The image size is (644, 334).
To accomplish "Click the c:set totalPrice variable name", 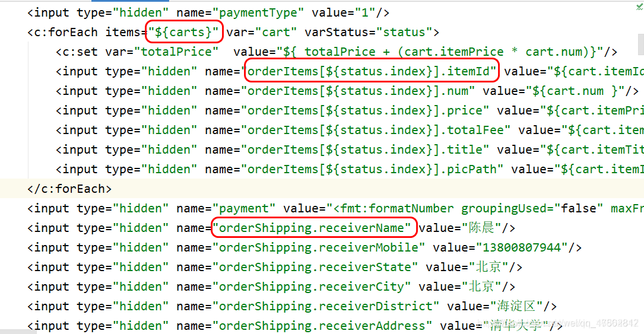I will tap(176, 52).
